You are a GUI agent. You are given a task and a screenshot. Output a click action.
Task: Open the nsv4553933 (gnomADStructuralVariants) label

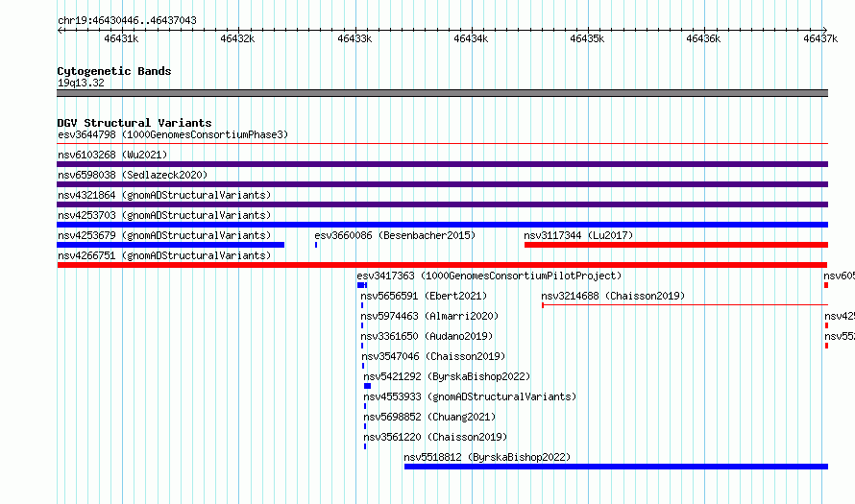(x=470, y=396)
